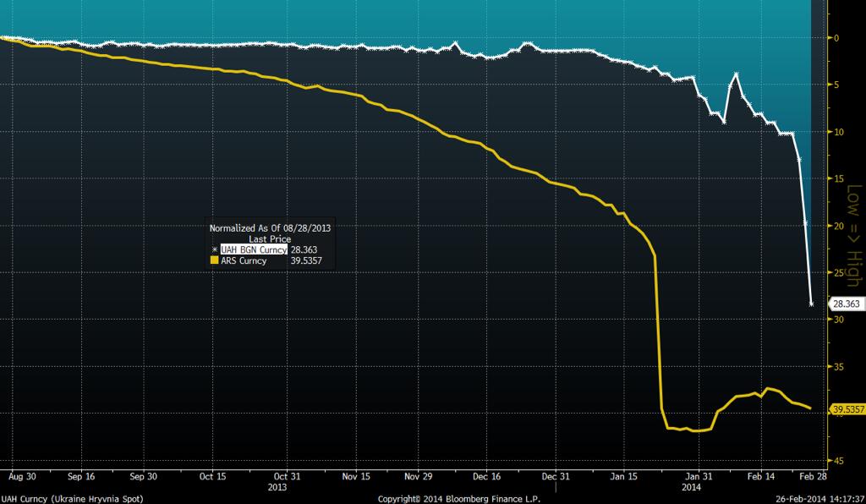Click the Dec 16 date on the time axis

486,475
